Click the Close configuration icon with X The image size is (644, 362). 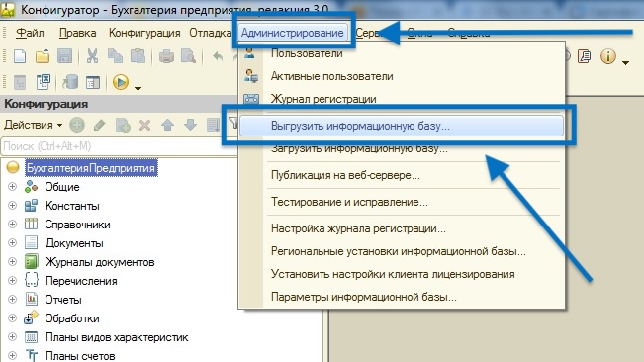(44, 82)
